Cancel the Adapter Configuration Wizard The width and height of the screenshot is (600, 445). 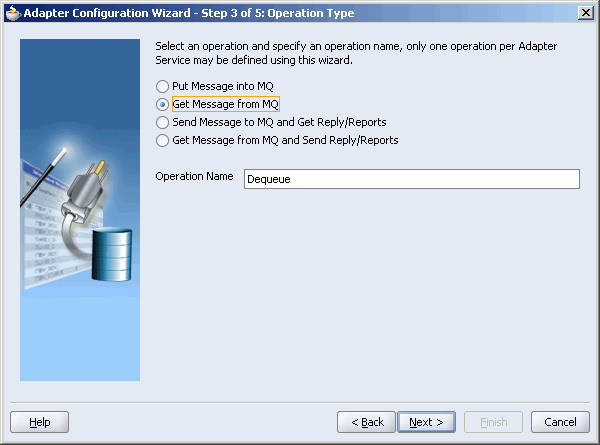560,422
